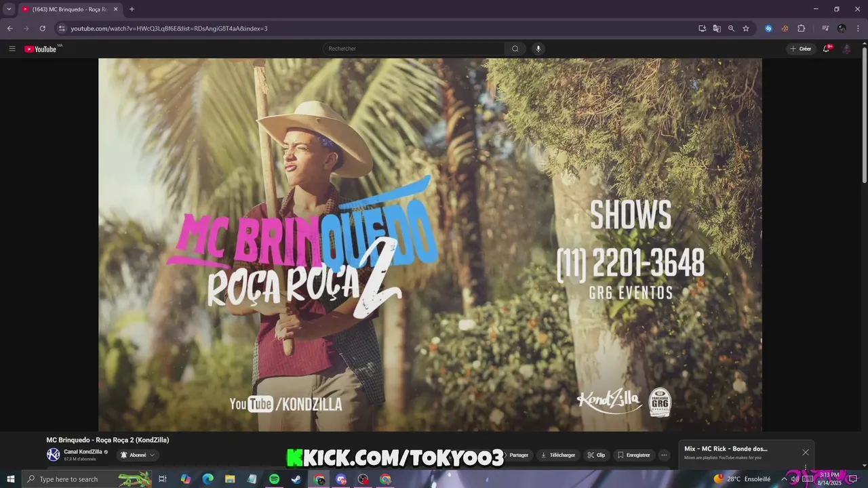Click the Partager button
868x488 pixels.
(x=515, y=455)
